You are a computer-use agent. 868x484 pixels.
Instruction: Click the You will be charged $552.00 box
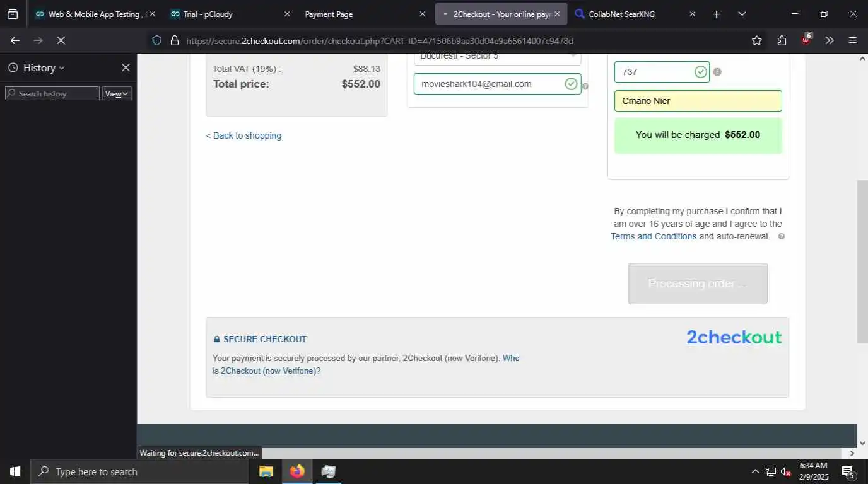coord(698,135)
